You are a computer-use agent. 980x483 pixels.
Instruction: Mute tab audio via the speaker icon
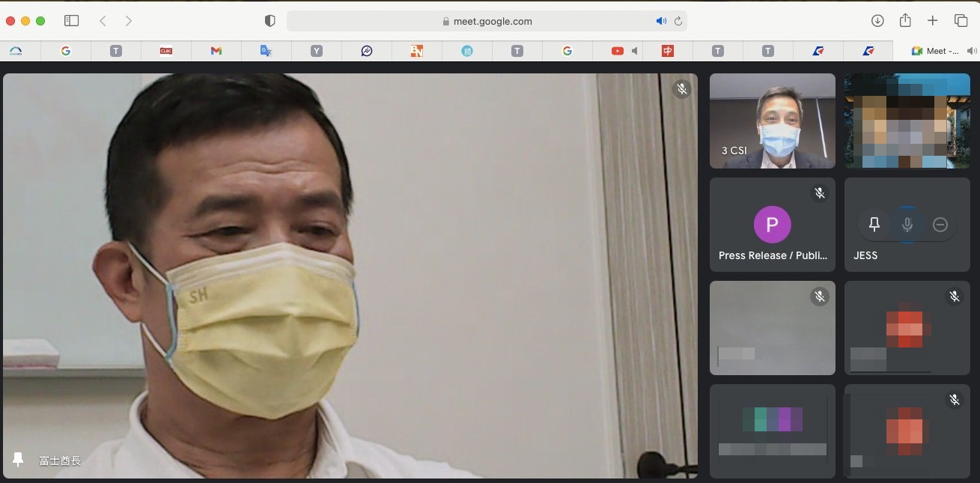pos(661,20)
